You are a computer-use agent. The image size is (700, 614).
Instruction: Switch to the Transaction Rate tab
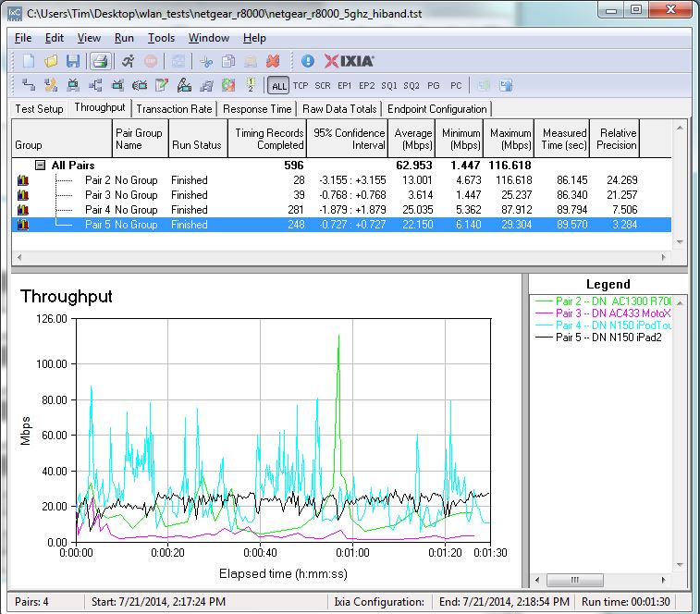pos(174,109)
